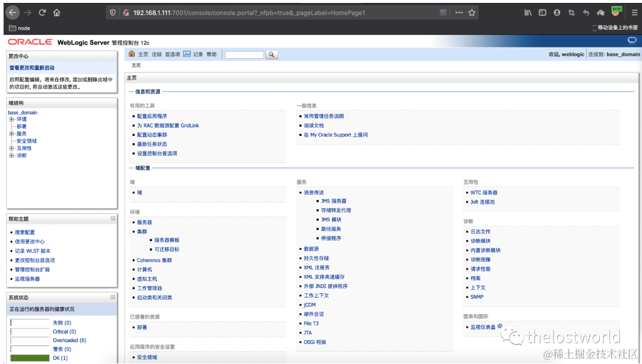Select 安全领域 in the domain tree

point(27,141)
